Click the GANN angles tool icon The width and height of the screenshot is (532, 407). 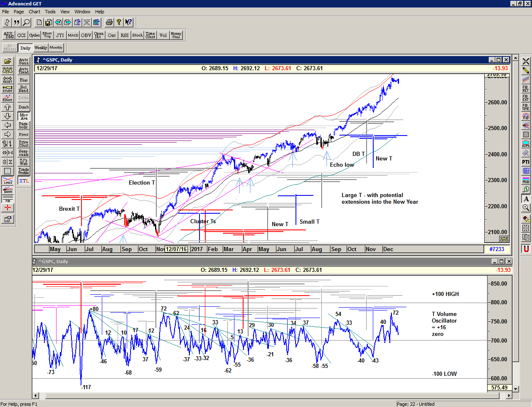coord(7,190)
